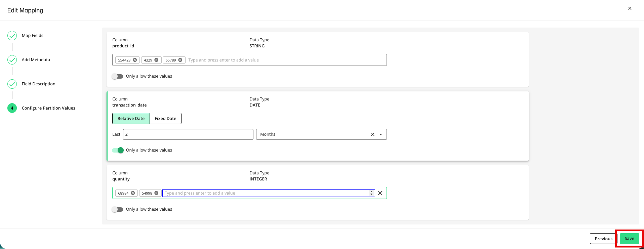The image size is (644, 249).
Task: Click the INTEGER data type label
Action: (258, 179)
